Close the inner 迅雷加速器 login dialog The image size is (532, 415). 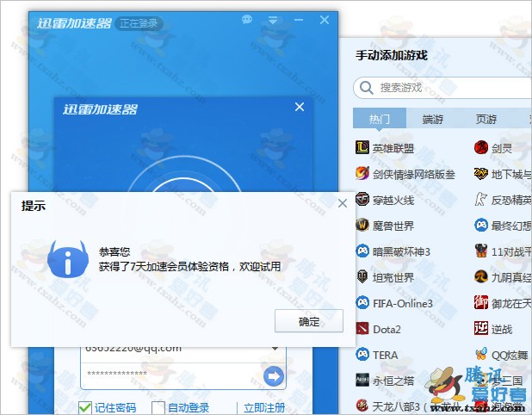(300, 107)
